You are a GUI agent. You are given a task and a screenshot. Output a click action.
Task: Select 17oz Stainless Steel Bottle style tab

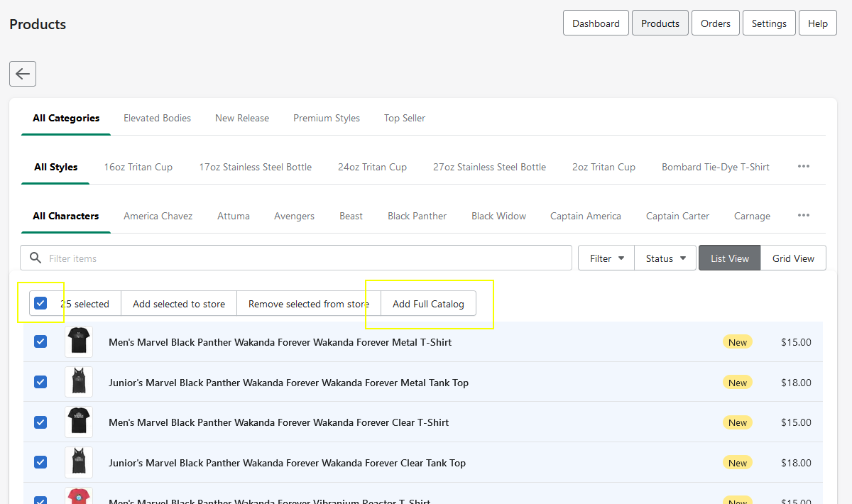click(256, 167)
